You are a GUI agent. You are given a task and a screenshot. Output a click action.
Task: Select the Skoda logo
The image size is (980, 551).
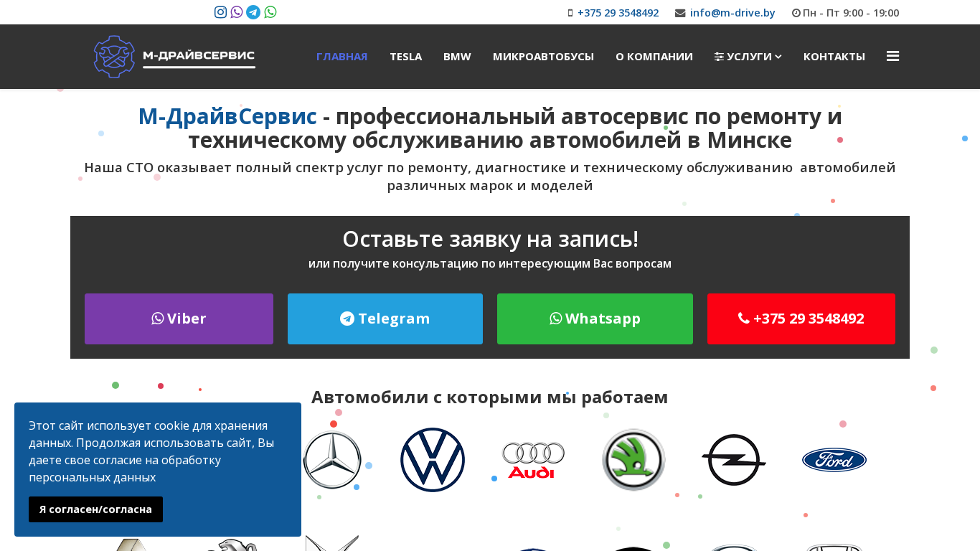(633, 460)
